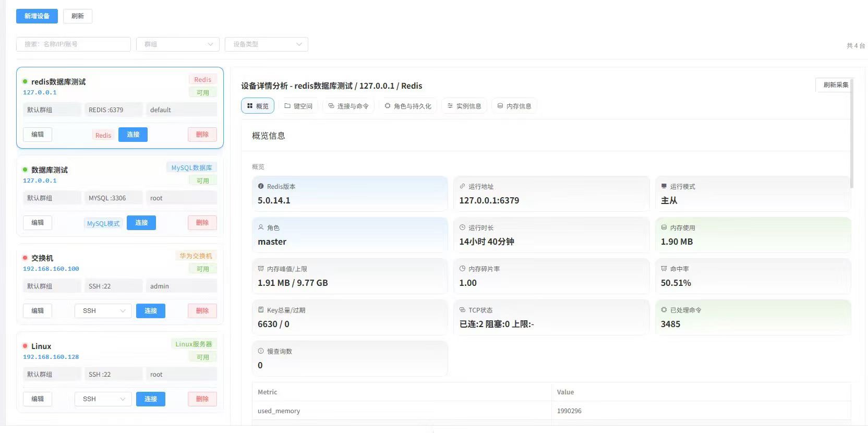Edit the redis数据库测试 device
The height and width of the screenshot is (433, 868).
(x=38, y=135)
